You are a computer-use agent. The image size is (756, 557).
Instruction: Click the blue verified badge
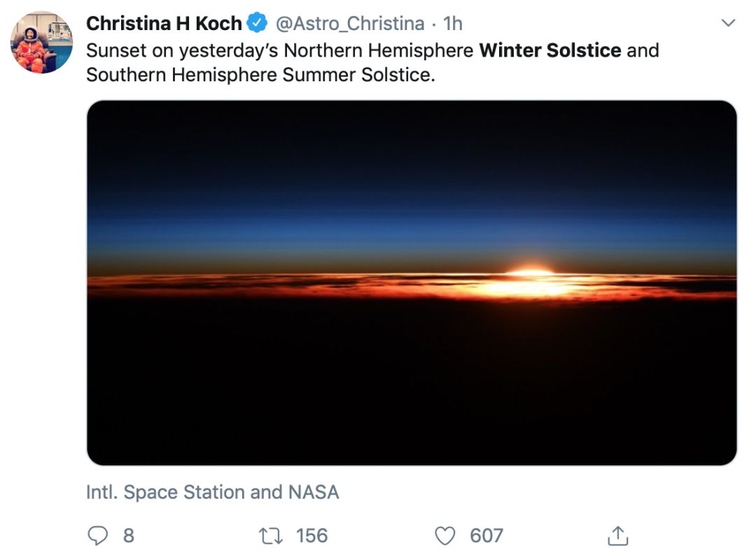257,23
